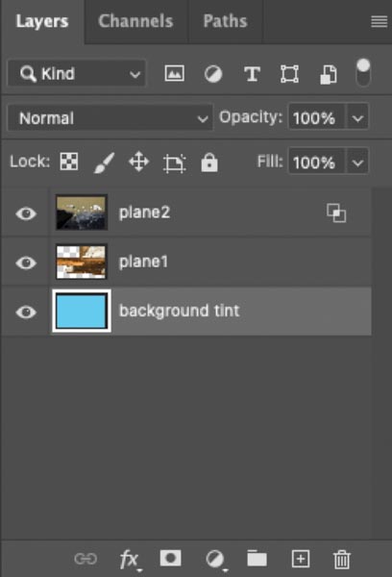Add layer mask button

(170, 558)
